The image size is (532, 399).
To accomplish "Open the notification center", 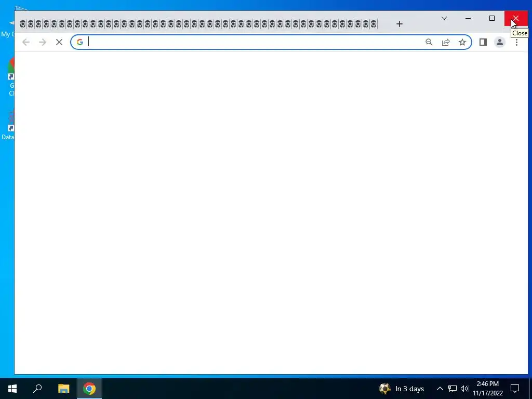I will (x=515, y=389).
